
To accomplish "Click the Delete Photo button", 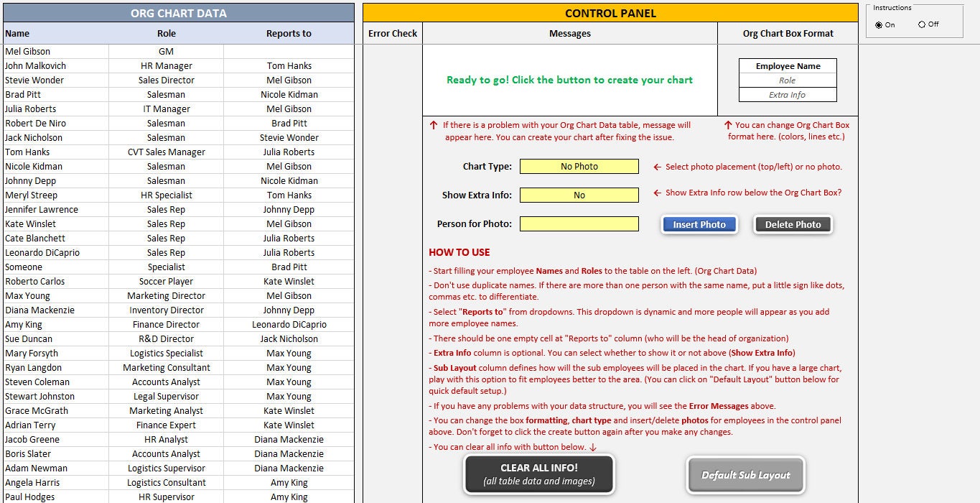I will pyautogui.click(x=792, y=224).
